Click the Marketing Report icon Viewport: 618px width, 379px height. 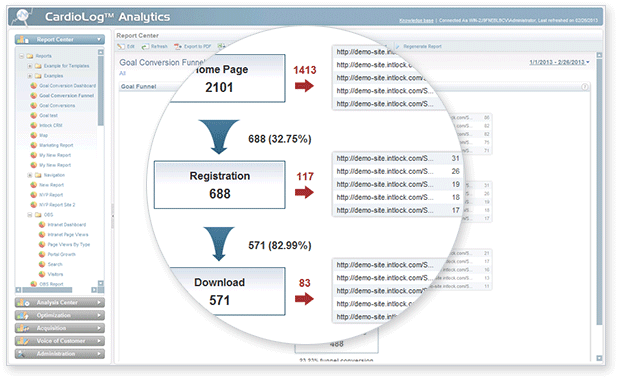point(34,145)
